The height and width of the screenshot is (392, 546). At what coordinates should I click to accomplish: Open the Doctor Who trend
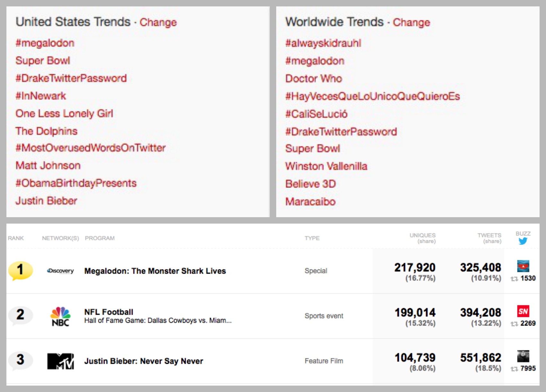pos(314,79)
